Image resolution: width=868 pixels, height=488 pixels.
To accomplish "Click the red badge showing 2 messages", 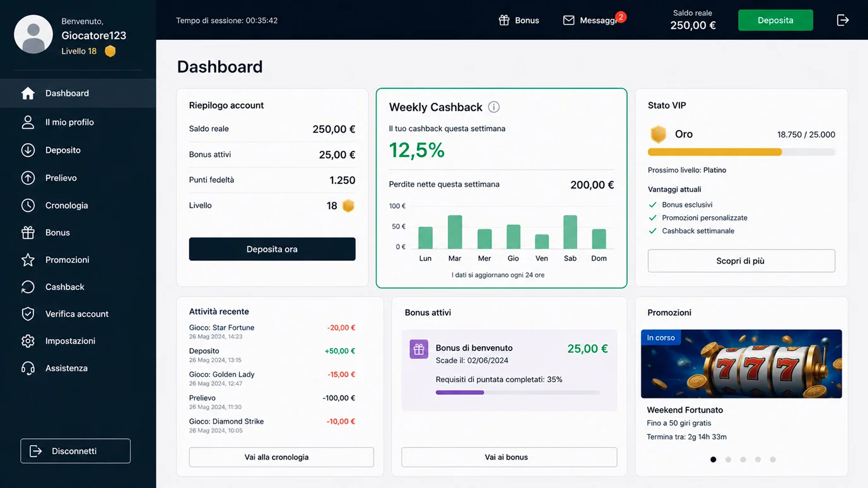I will (621, 17).
